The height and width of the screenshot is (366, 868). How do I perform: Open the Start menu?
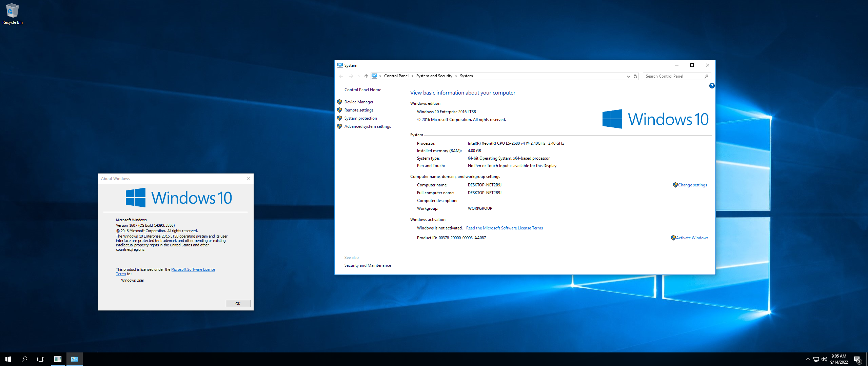click(8, 359)
